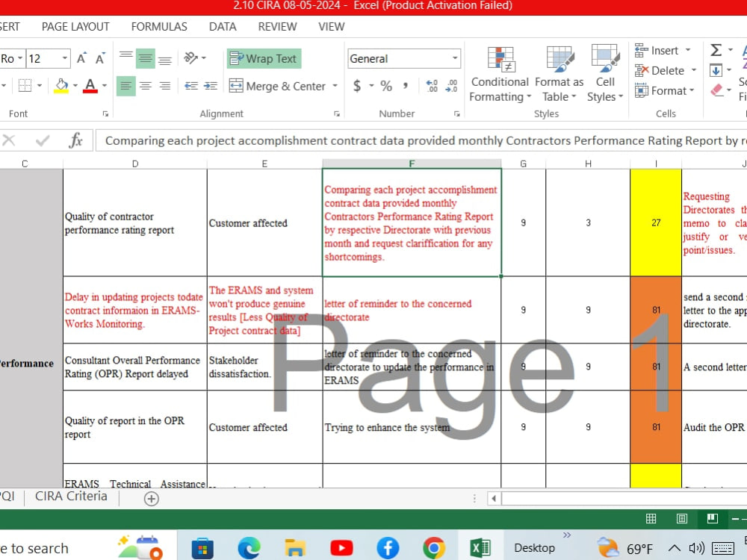This screenshot has width=747, height=560.
Task: Expand the Merge & Center dropdown arrow
Action: pyautogui.click(x=335, y=86)
